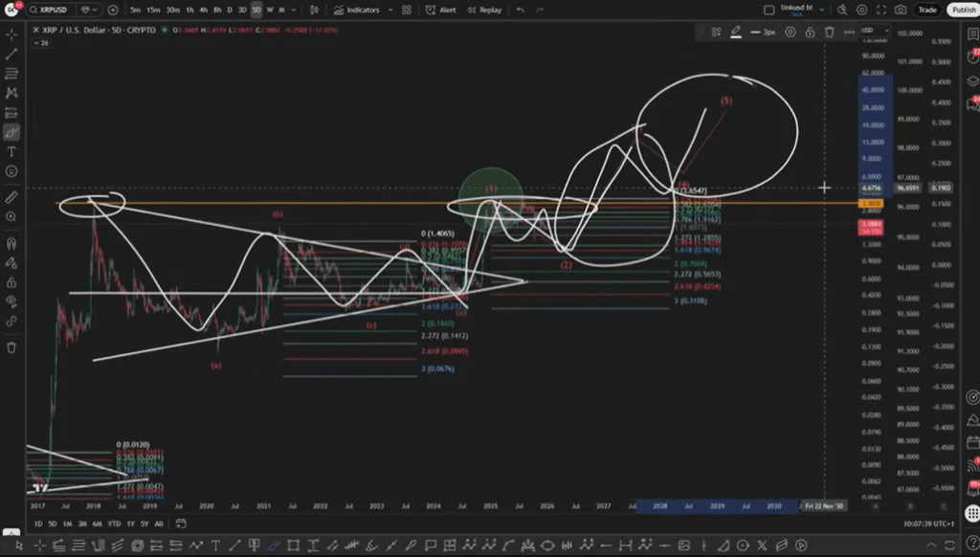
Task: Expand the bottom panel collapse arrow
Action: tap(931, 546)
